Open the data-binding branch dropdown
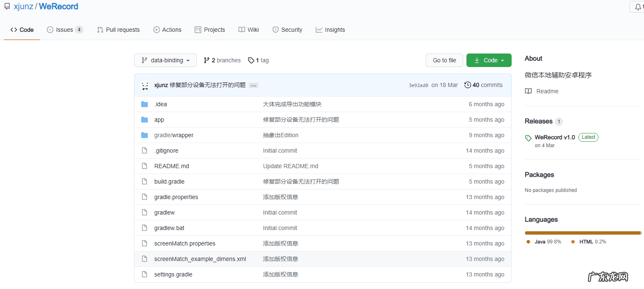Screen dimensions: 644x289 [165, 60]
